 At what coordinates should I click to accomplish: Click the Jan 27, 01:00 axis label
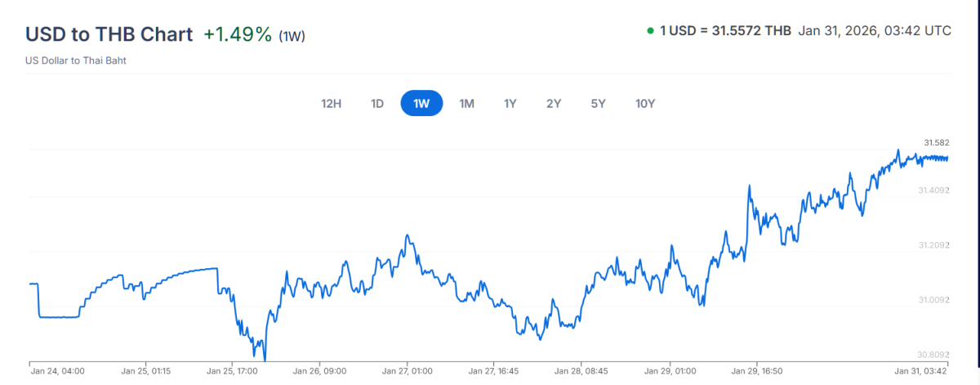pos(407,371)
